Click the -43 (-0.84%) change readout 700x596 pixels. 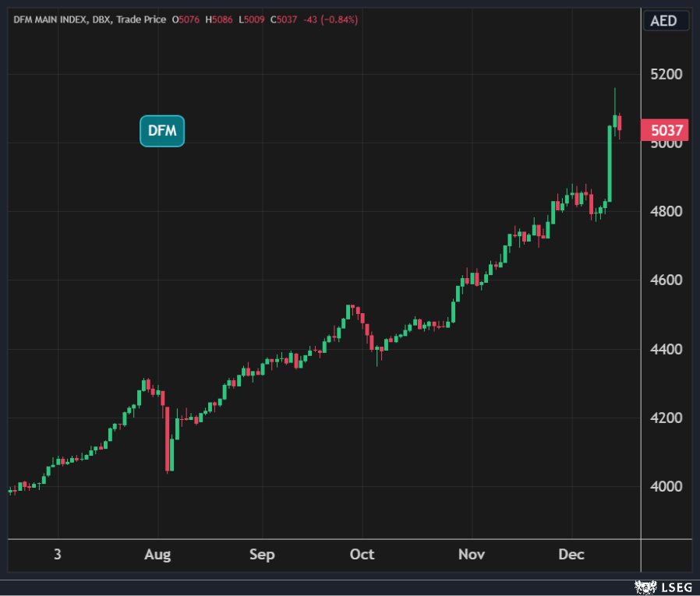[330, 19]
